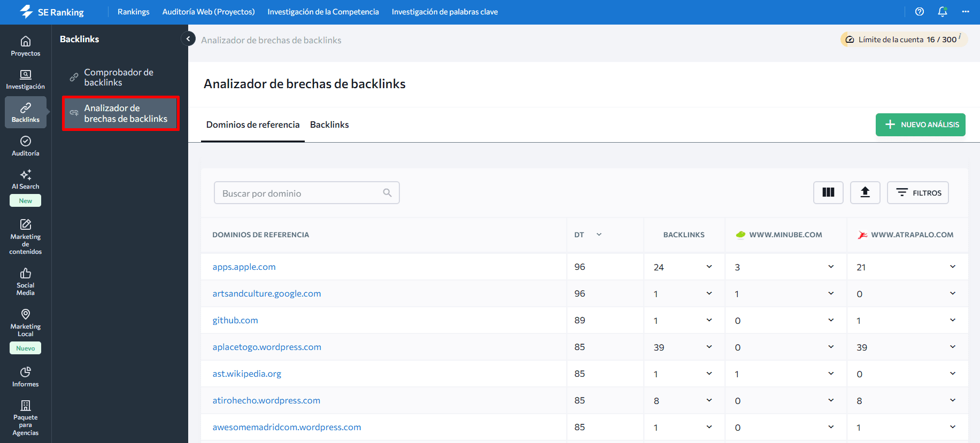Go to Proyectos in the sidebar
Image resolution: width=980 pixels, height=443 pixels.
click(x=26, y=46)
